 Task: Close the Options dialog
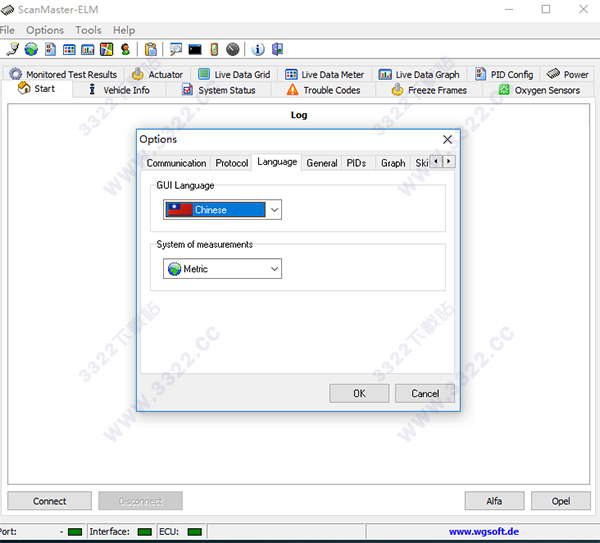pos(447,139)
